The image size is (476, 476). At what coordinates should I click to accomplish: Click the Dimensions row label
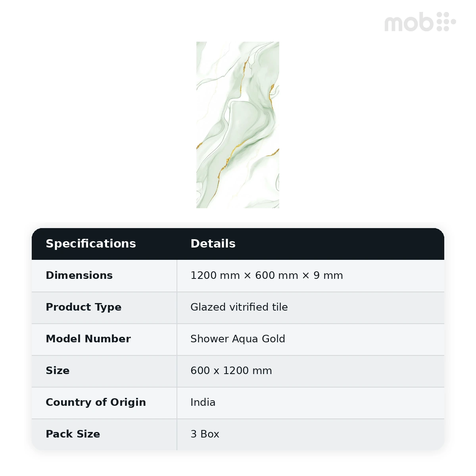click(79, 275)
